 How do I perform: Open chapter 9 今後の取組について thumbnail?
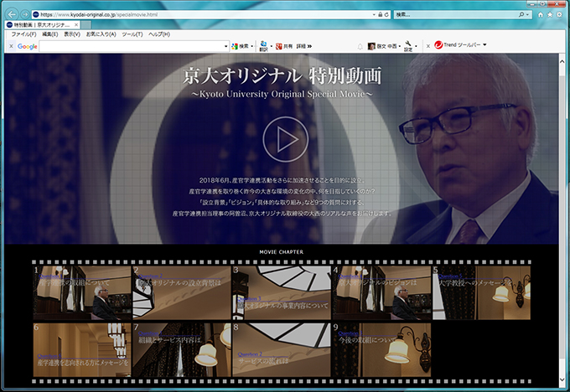381,350
